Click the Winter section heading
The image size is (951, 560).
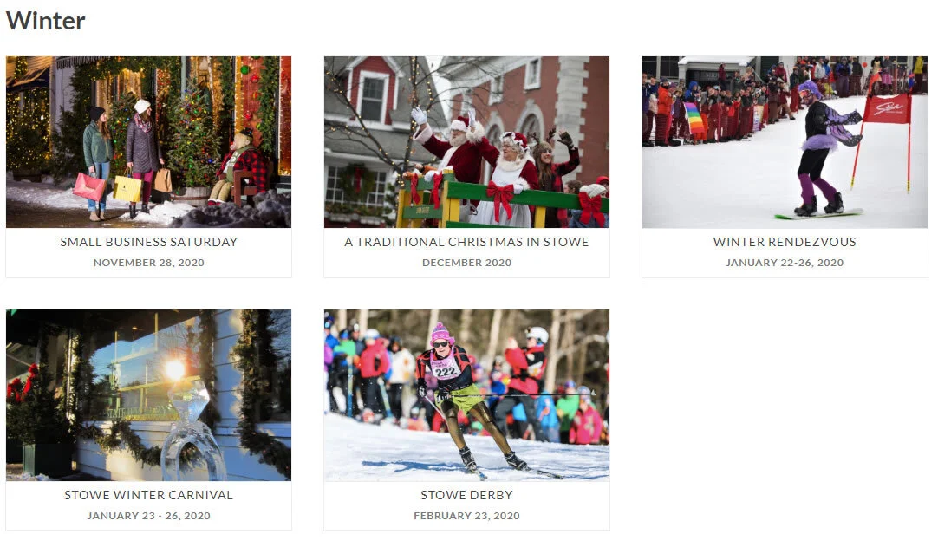coord(45,21)
